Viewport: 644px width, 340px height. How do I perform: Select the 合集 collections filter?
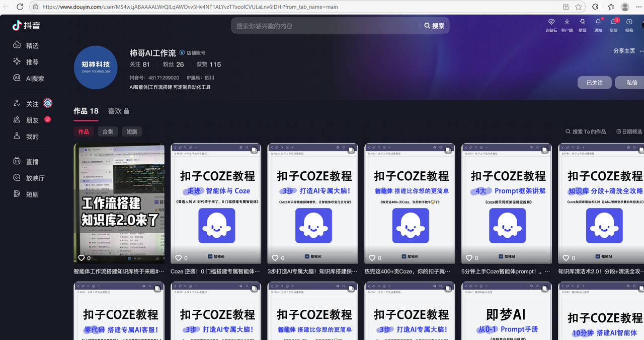pos(108,131)
